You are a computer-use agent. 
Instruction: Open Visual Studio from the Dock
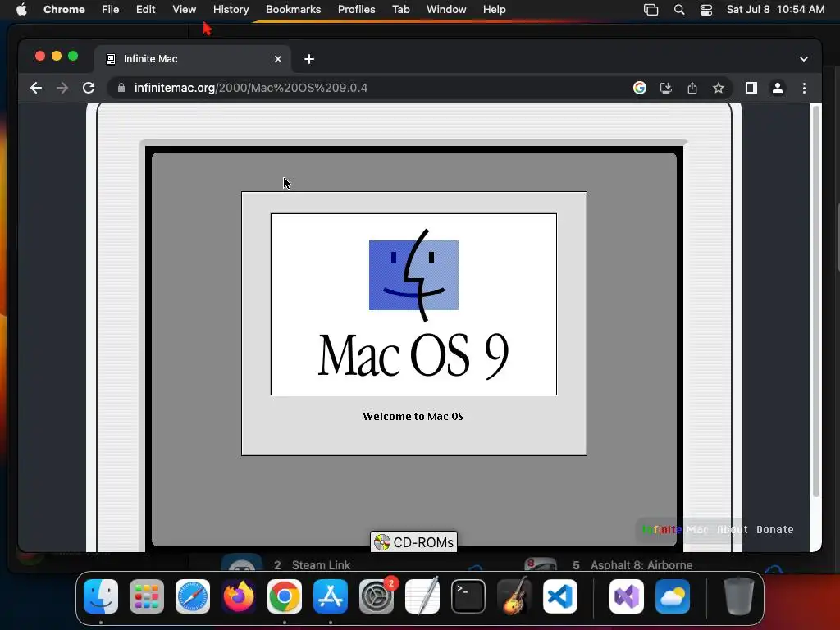point(626,596)
